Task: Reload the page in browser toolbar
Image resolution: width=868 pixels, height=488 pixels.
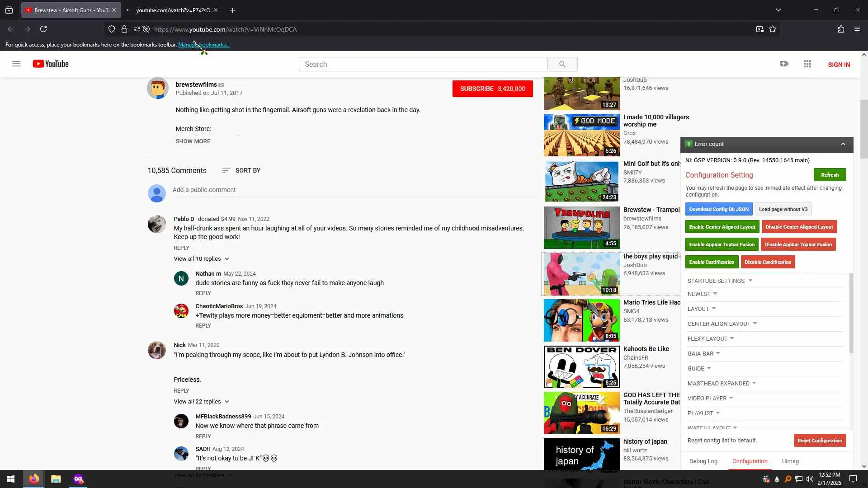Action: tap(43, 29)
